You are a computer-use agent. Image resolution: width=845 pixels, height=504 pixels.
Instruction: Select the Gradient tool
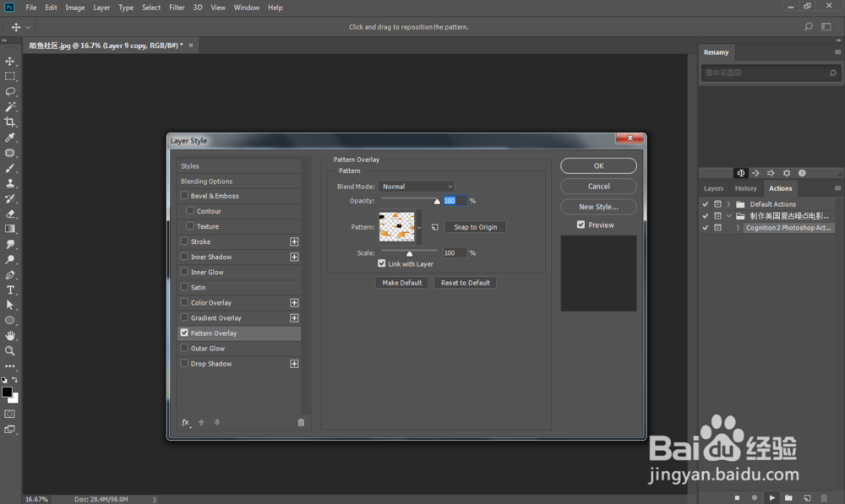(x=9, y=229)
